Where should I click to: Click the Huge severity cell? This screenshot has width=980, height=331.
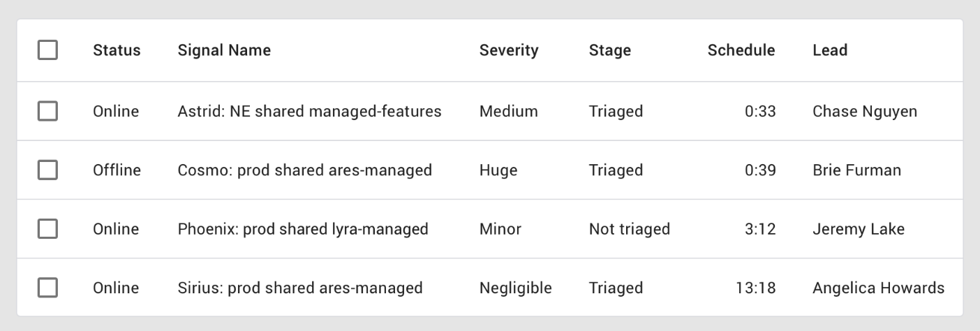498,170
